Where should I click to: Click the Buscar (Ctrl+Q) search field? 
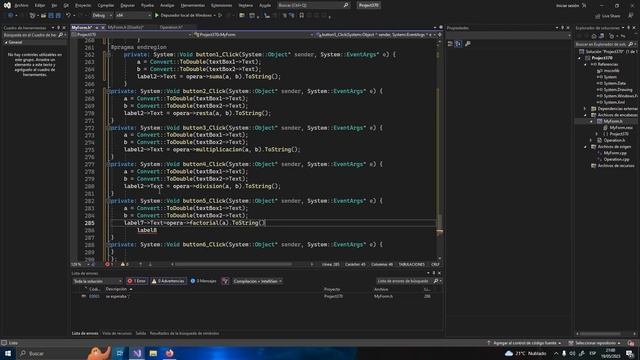pyautogui.click(x=313, y=5)
